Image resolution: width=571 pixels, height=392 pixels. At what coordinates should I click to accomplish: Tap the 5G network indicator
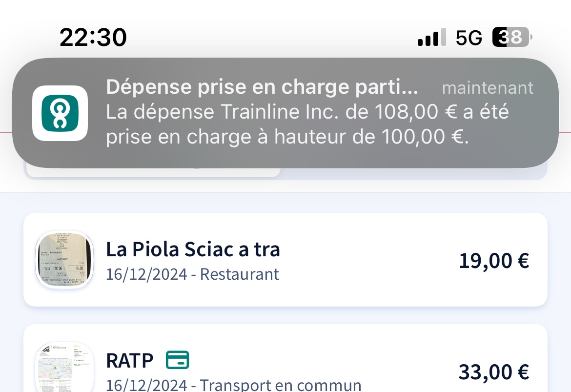click(x=469, y=37)
